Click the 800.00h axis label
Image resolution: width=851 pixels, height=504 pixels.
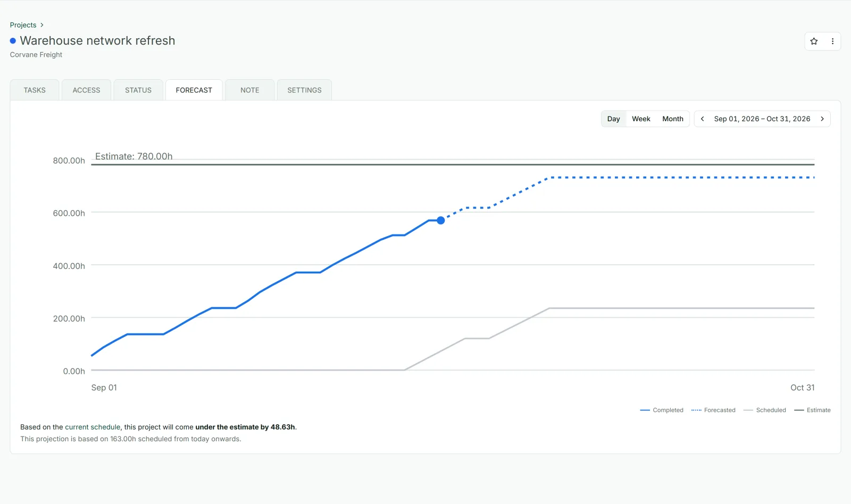pos(69,161)
